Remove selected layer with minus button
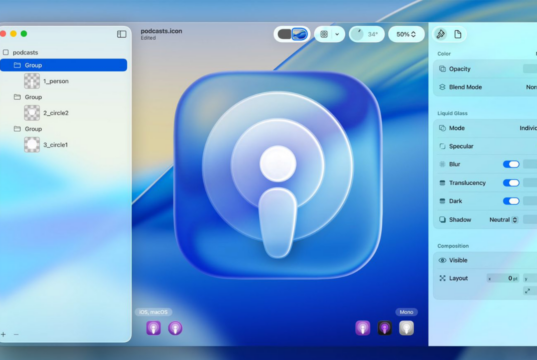 16,334
